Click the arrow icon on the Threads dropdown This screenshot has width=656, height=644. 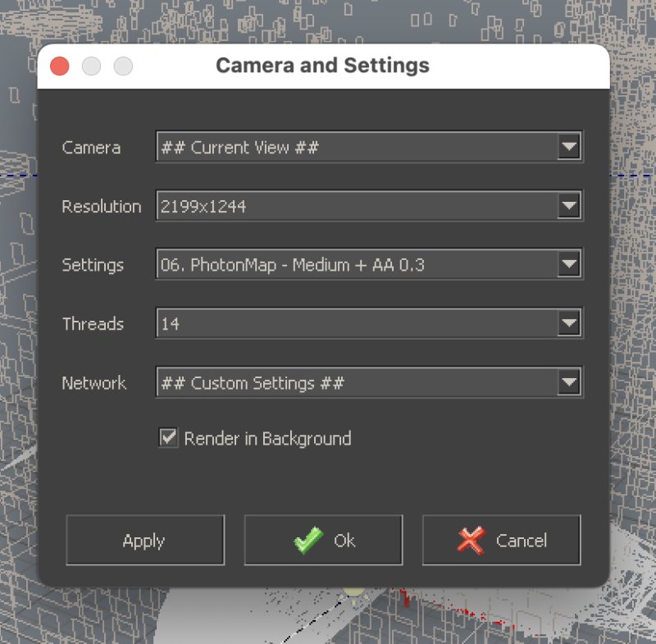tap(568, 324)
